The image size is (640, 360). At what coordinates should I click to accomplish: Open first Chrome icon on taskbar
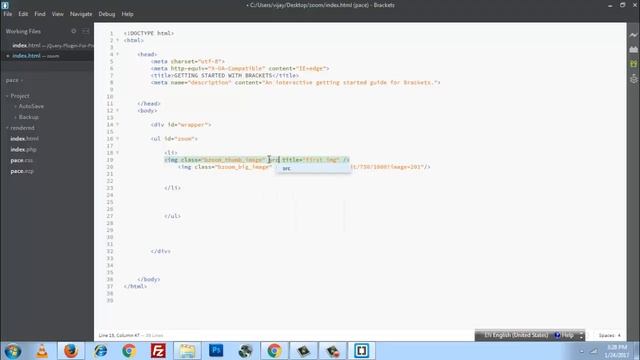[129, 351]
